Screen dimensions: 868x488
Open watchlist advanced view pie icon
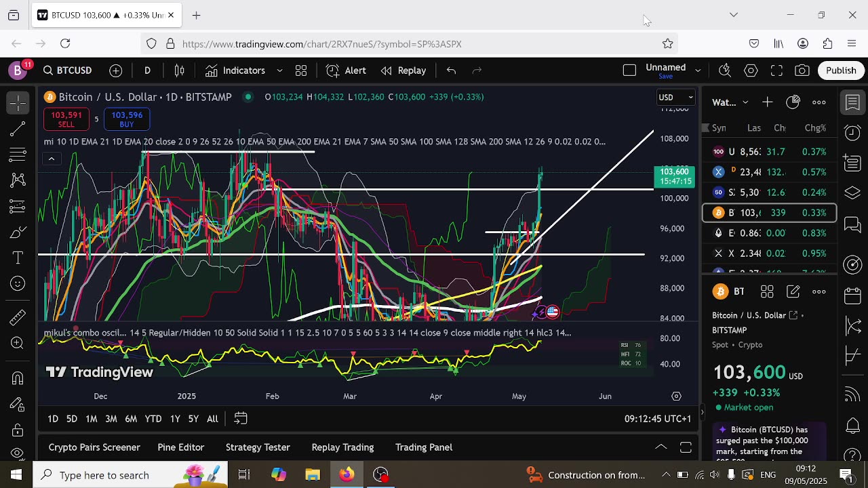793,102
